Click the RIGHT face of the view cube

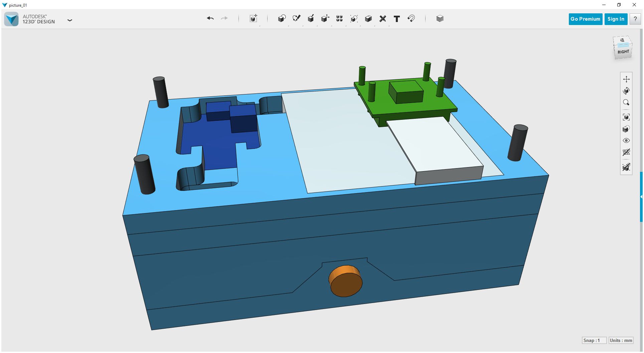[x=622, y=52]
